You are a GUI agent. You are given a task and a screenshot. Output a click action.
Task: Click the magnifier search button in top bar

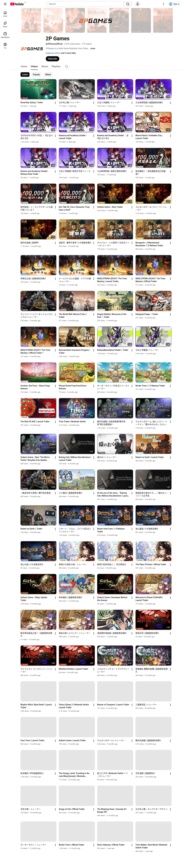click(x=128, y=4)
